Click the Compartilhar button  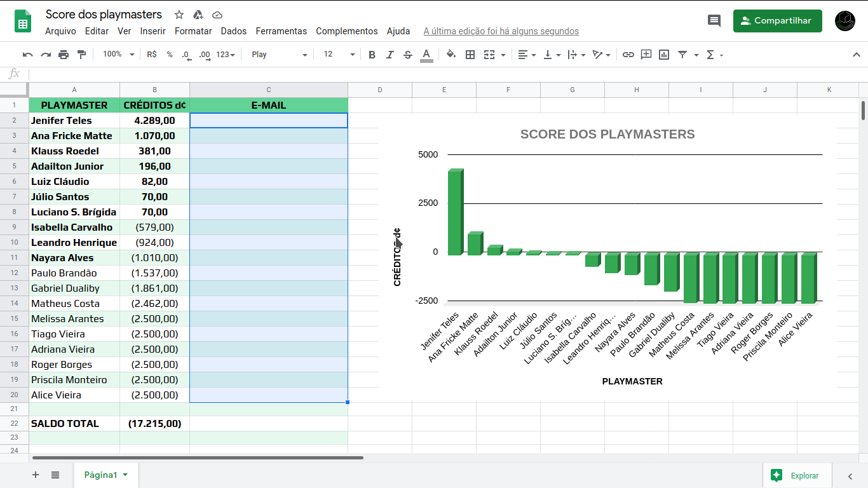coord(777,21)
